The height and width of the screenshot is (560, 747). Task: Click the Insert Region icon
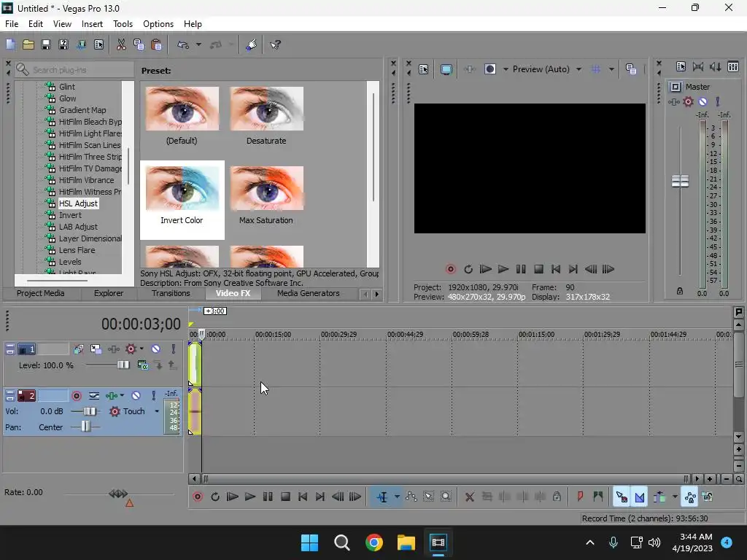598,497
